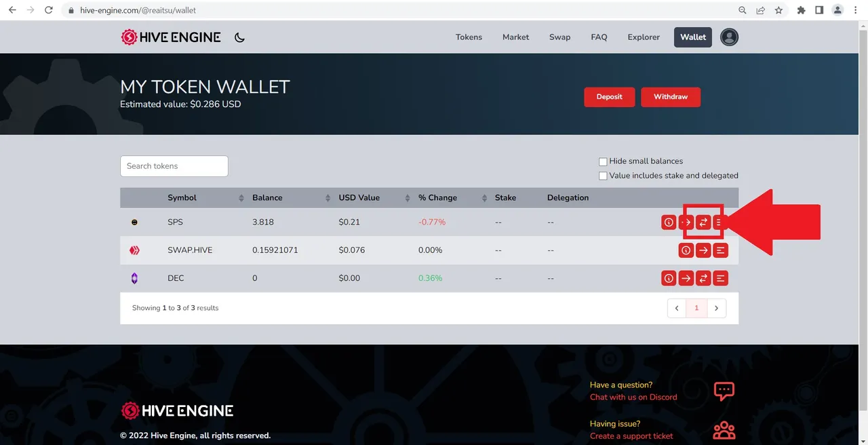The height and width of the screenshot is (445, 868).
Task: Open the Market nav item
Action: point(515,37)
